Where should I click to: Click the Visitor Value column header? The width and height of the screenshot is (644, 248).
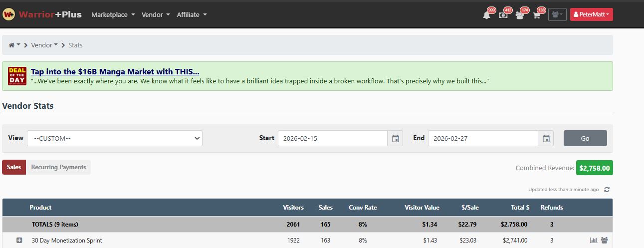click(422, 208)
